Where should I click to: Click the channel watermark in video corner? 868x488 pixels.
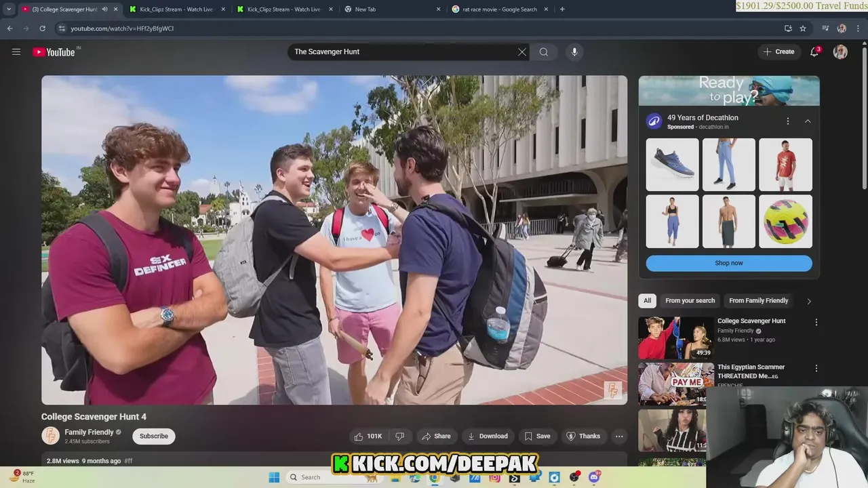click(612, 390)
